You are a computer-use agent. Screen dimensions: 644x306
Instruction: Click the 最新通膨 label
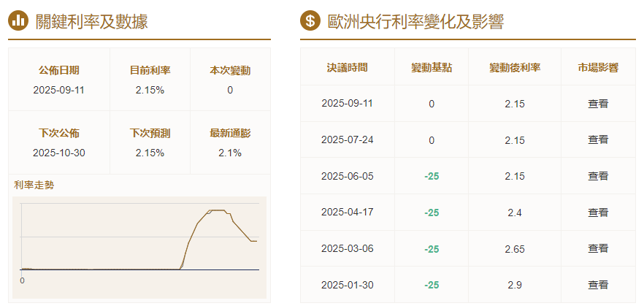(x=230, y=133)
